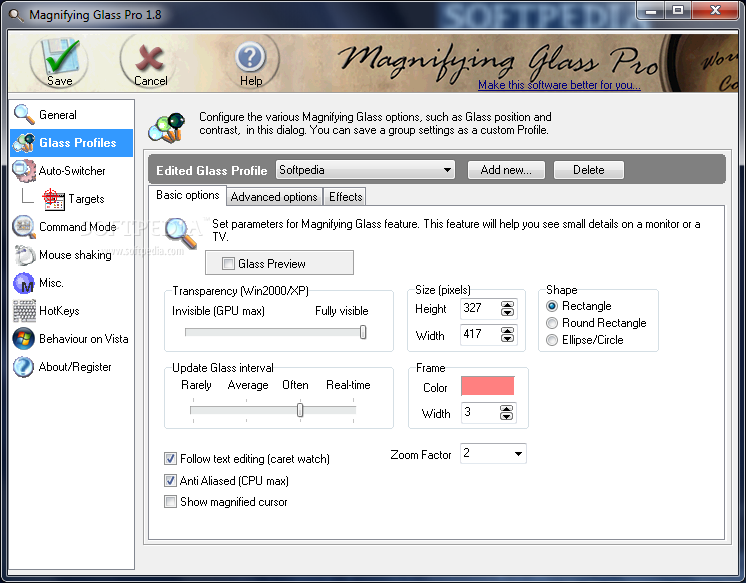Click the magnifier icon beside Basic options description

181,233
